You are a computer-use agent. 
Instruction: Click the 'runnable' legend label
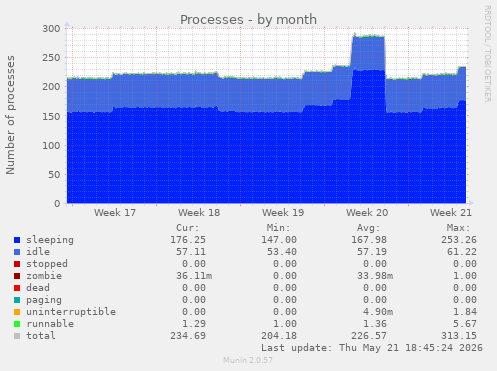[x=50, y=324]
